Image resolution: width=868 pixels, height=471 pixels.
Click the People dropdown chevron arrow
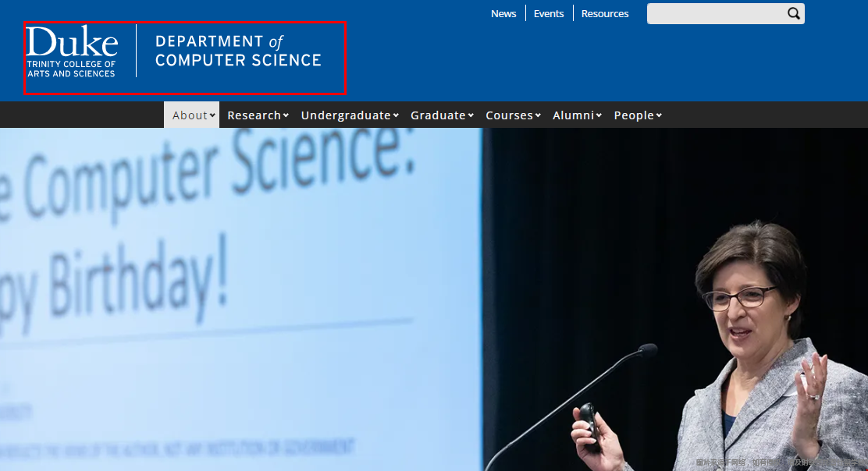tap(659, 115)
